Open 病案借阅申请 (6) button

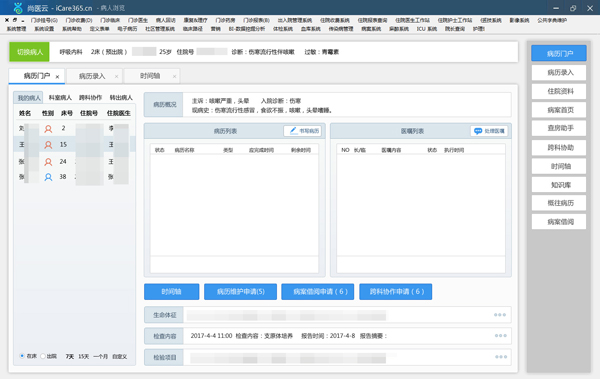(318, 292)
